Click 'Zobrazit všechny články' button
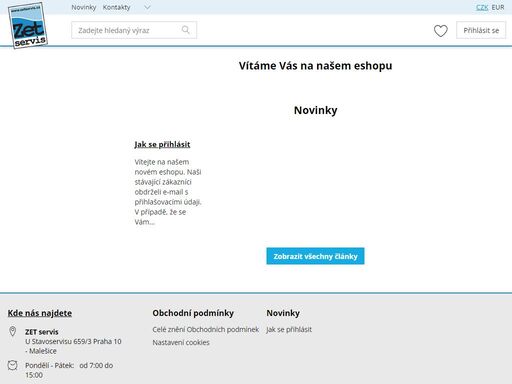Viewport: 512px width, 384px height. 315,256
